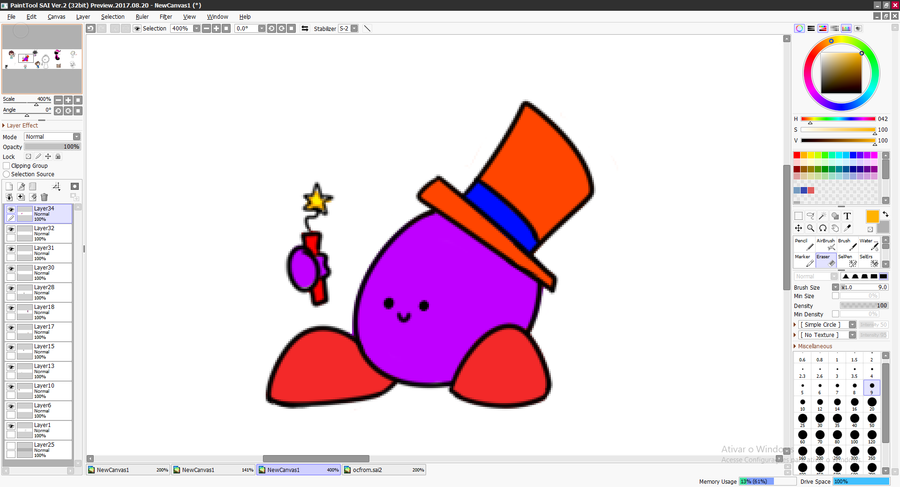Select Layer6 in the layer list
The width and height of the screenshot is (900, 487).
coord(38,411)
